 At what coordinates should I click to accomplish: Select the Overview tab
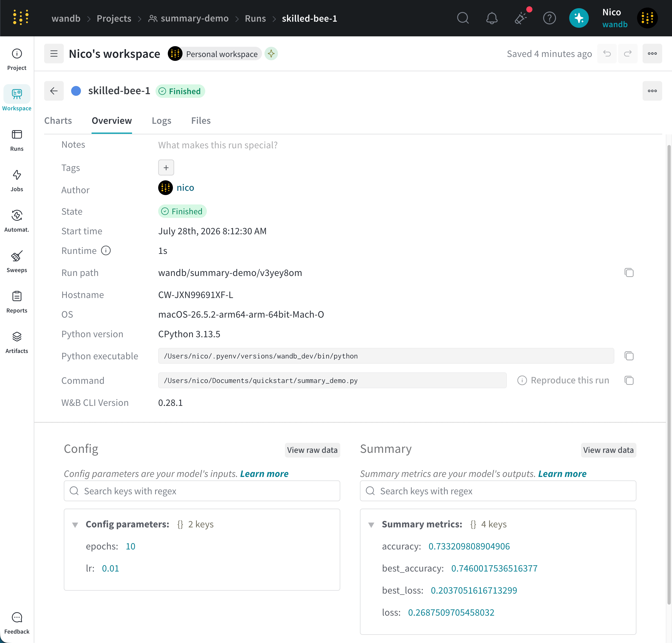click(x=112, y=121)
